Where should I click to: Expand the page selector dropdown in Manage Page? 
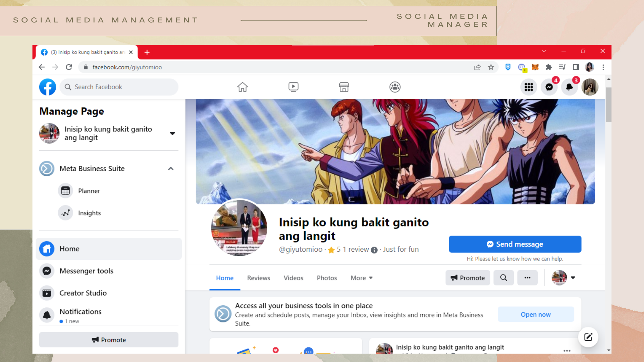(172, 133)
